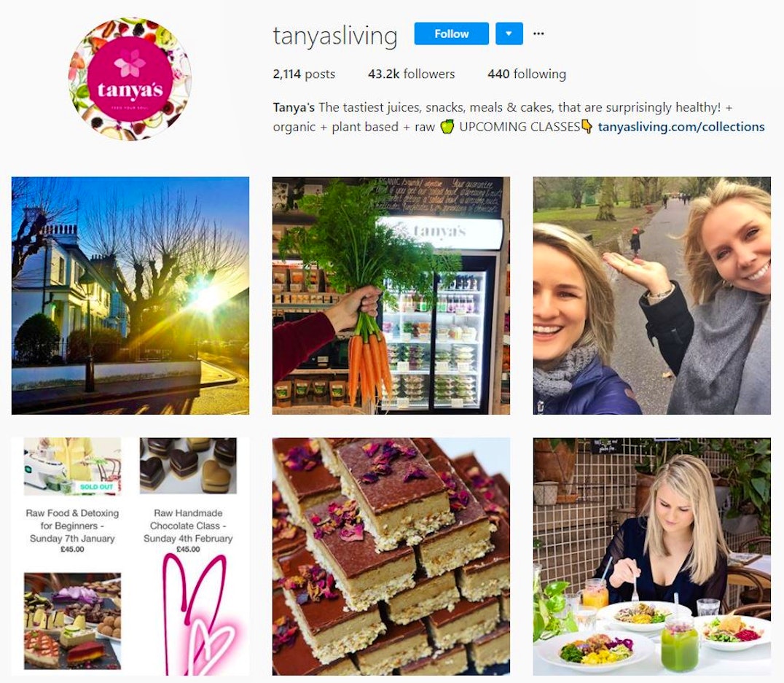Image resolution: width=784 pixels, height=683 pixels.
Task: View the 440 following list
Action: click(x=527, y=74)
